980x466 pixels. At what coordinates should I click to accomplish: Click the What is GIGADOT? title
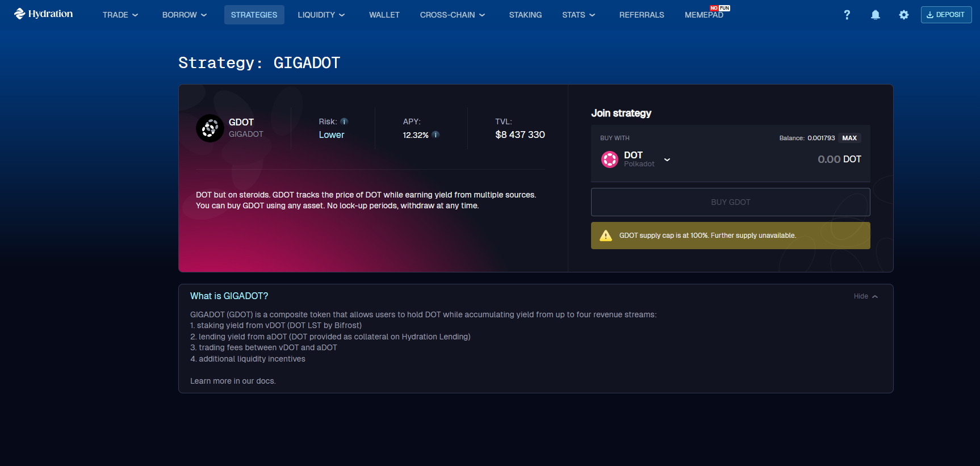[229, 296]
